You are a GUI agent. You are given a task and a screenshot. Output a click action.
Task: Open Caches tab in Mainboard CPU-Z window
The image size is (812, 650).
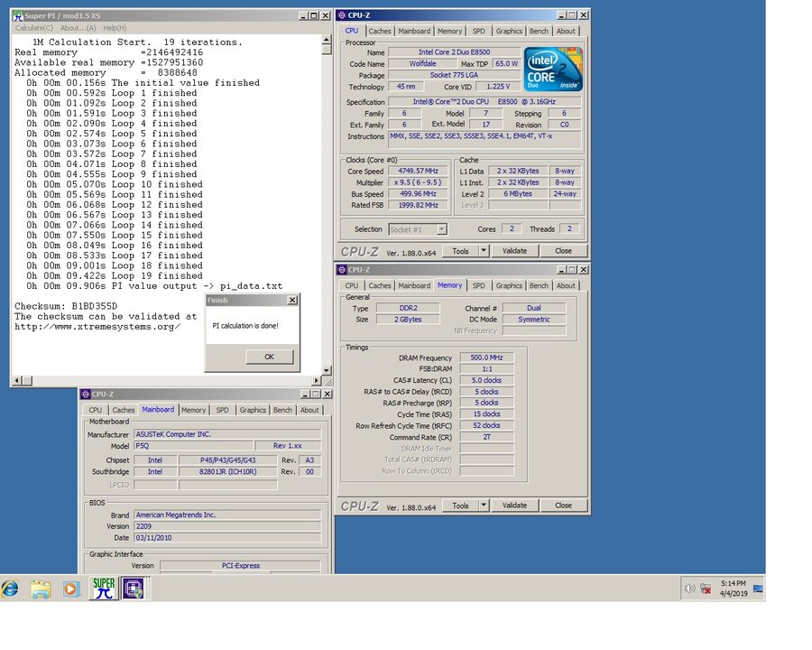124,410
